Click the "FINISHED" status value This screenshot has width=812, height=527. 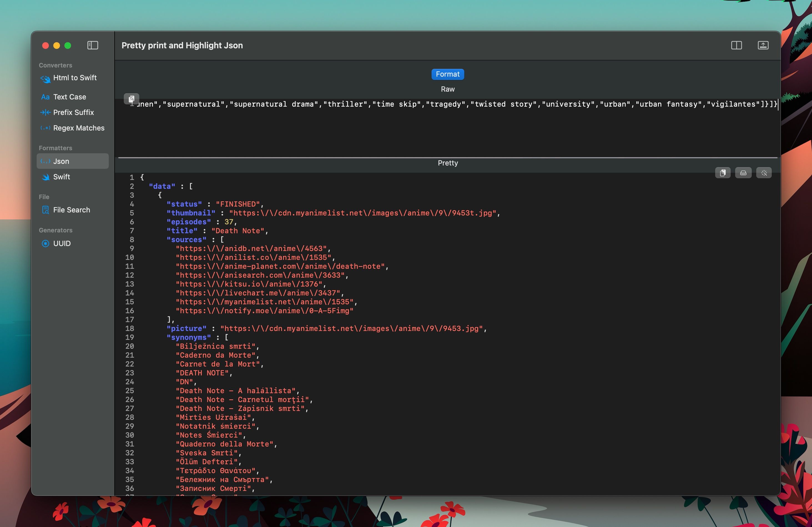[x=238, y=204]
